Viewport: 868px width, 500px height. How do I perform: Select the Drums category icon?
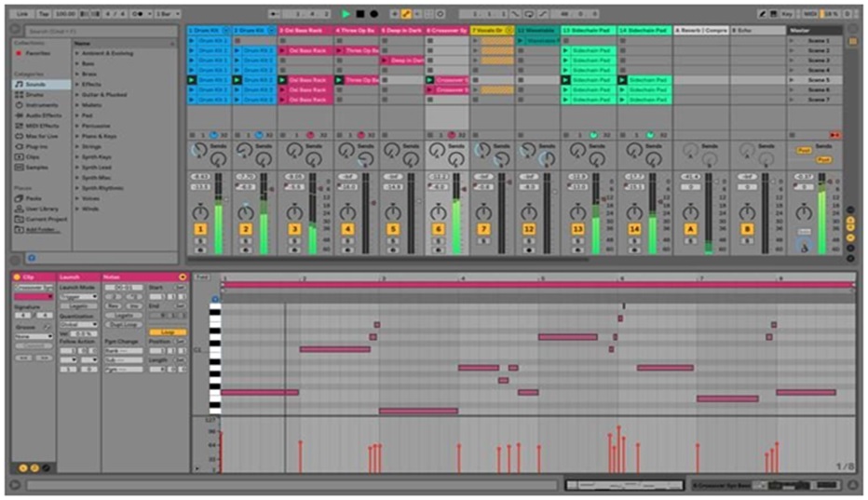point(20,95)
